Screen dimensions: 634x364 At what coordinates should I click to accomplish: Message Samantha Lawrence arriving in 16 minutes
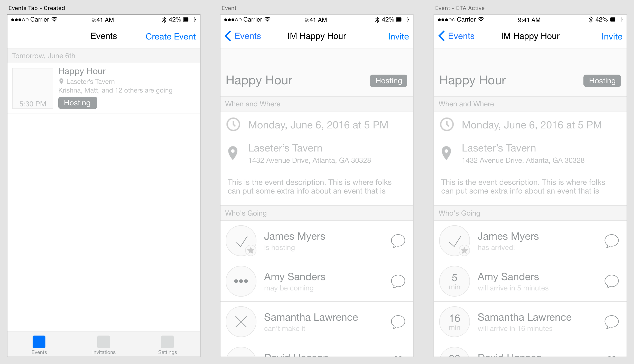tap(611, 322)
